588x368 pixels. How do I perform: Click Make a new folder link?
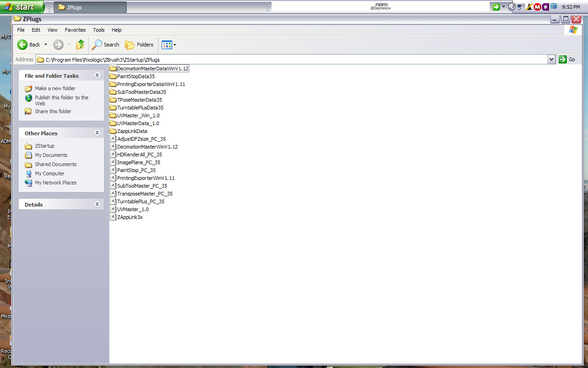(55, 88)
